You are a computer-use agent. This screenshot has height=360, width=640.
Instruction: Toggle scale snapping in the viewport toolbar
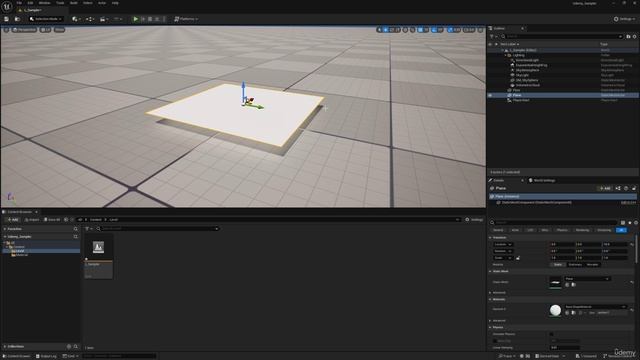click(x=450, y=30)
